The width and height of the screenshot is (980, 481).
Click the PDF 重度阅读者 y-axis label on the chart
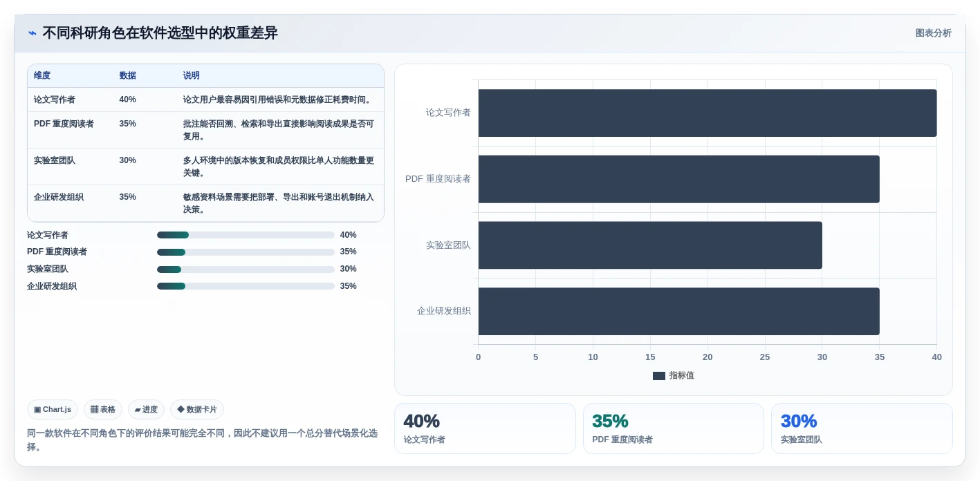(438, 178)
